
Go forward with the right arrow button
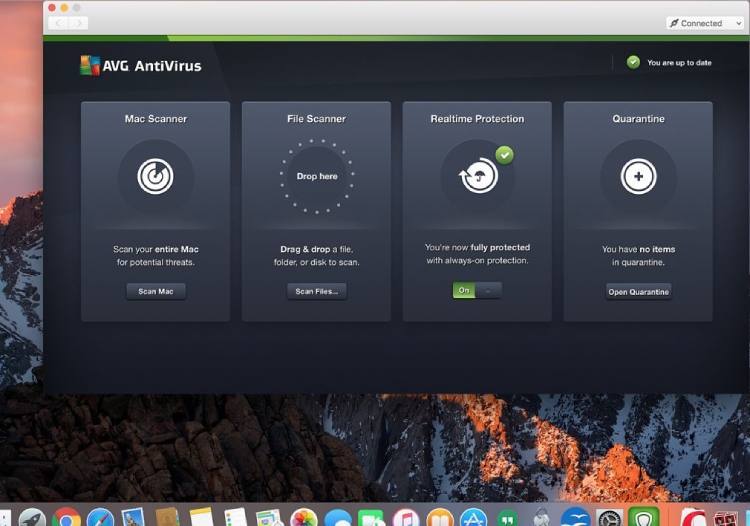pyautogui.click(x=78, y=23)
